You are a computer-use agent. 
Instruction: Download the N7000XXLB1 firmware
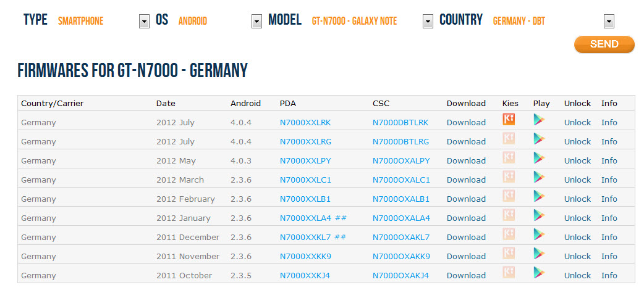pos(466,199)
